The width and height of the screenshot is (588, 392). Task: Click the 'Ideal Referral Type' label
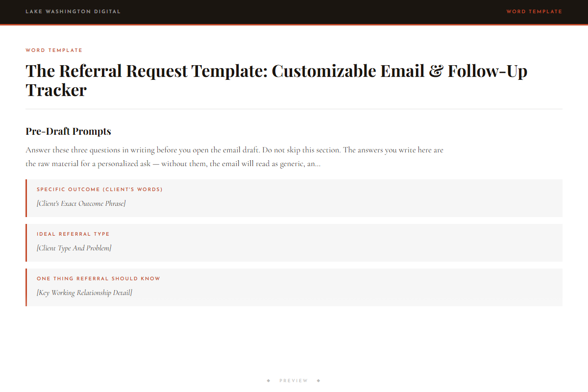coord(73,234)
